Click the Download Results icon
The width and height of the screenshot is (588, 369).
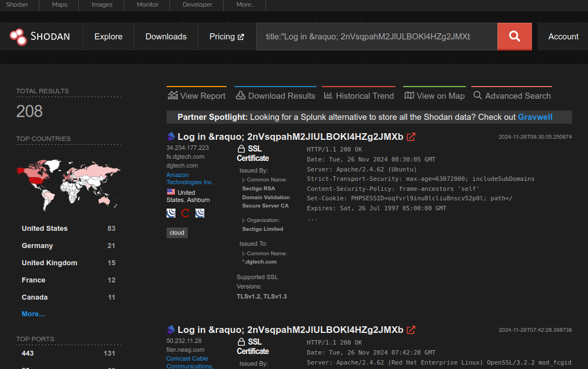(x=241, y=95)
